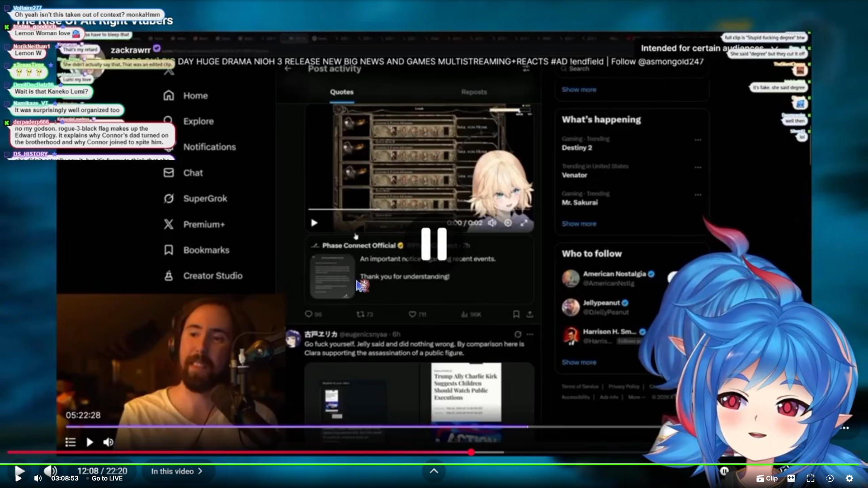Open the tweet video's settings gear
Screen dimensions: 868x488
click(x=508, y=223)
